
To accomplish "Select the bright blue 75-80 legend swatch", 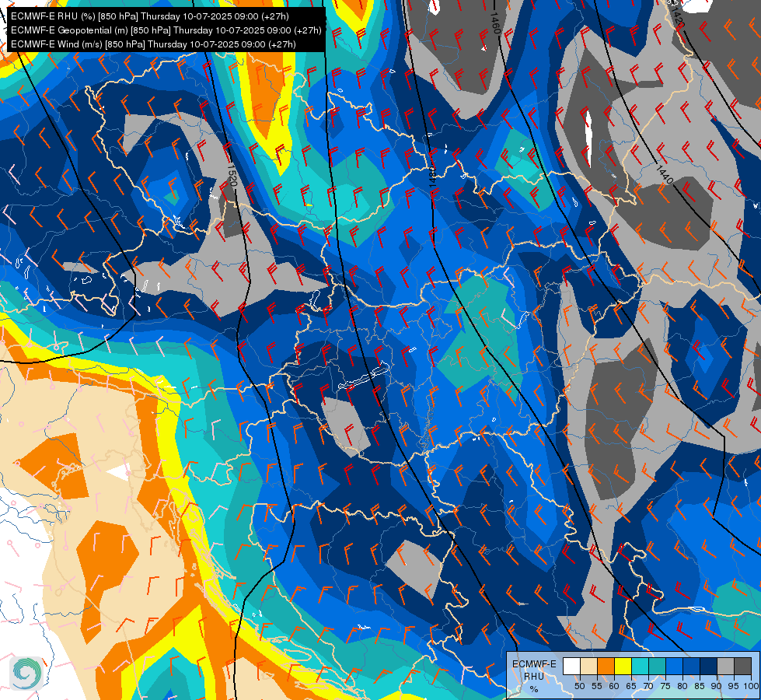I will (674, 666).
